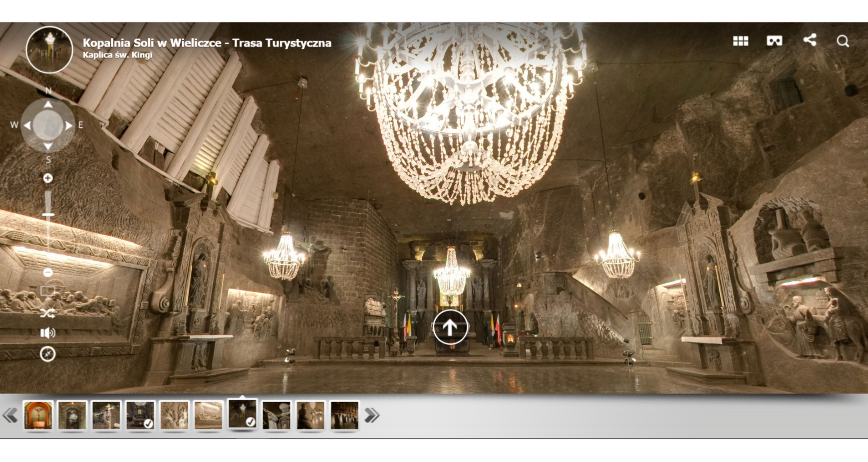Open the panorama grid gallery icon

click(740, 41)
